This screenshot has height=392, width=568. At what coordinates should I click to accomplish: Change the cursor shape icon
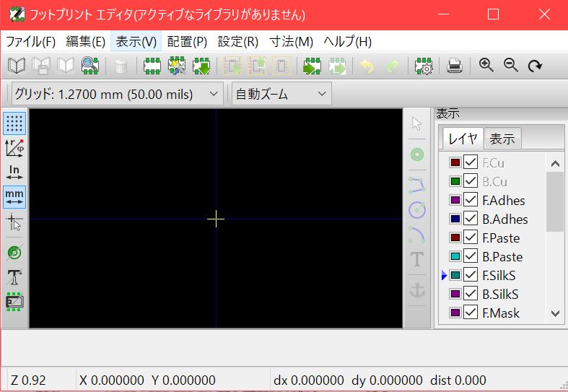(x=14, y=222)
